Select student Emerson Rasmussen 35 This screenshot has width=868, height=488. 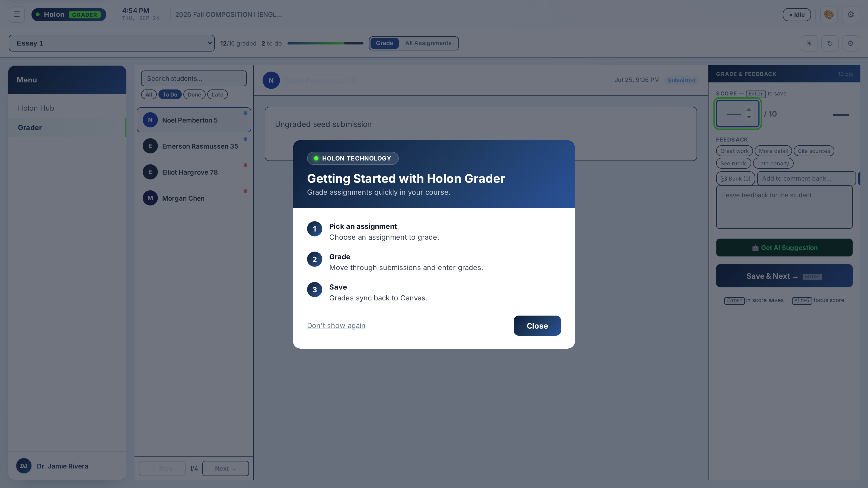click(x=194, y=146)
